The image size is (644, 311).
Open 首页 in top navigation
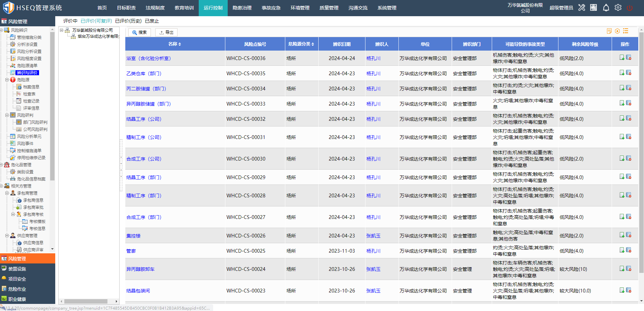(102, 8)
